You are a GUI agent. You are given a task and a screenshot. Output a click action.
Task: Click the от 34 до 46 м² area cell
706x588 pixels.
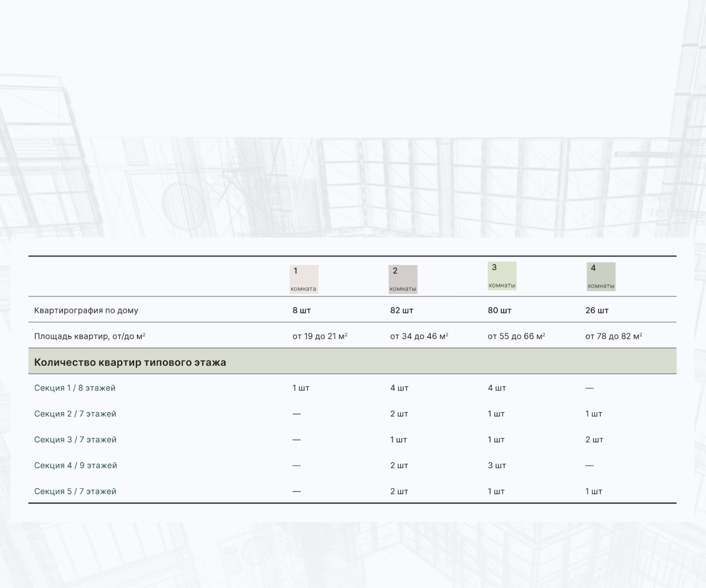tap(419, 336)
